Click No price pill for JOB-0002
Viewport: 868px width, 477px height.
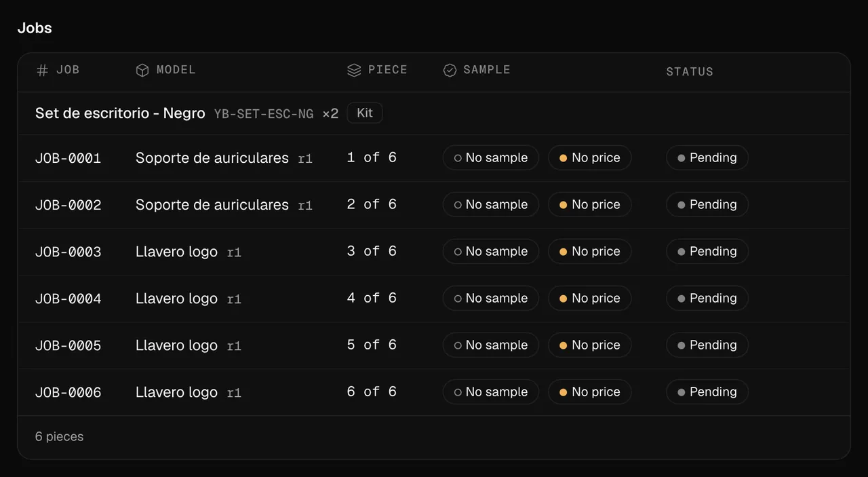(x=590, y=204)
